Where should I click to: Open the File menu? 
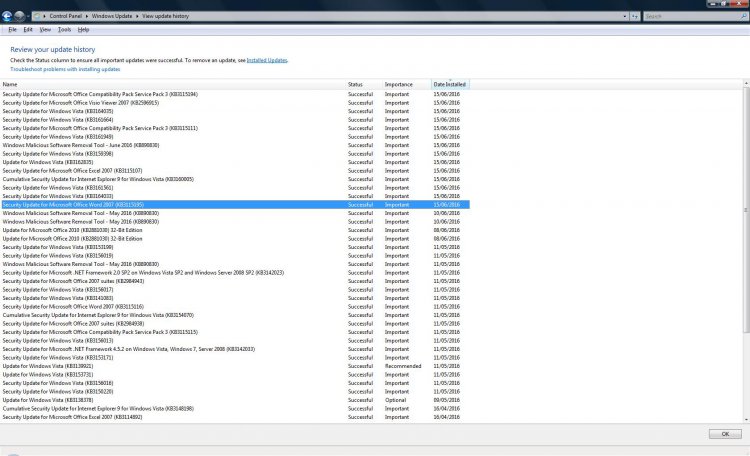coord(12,30)
